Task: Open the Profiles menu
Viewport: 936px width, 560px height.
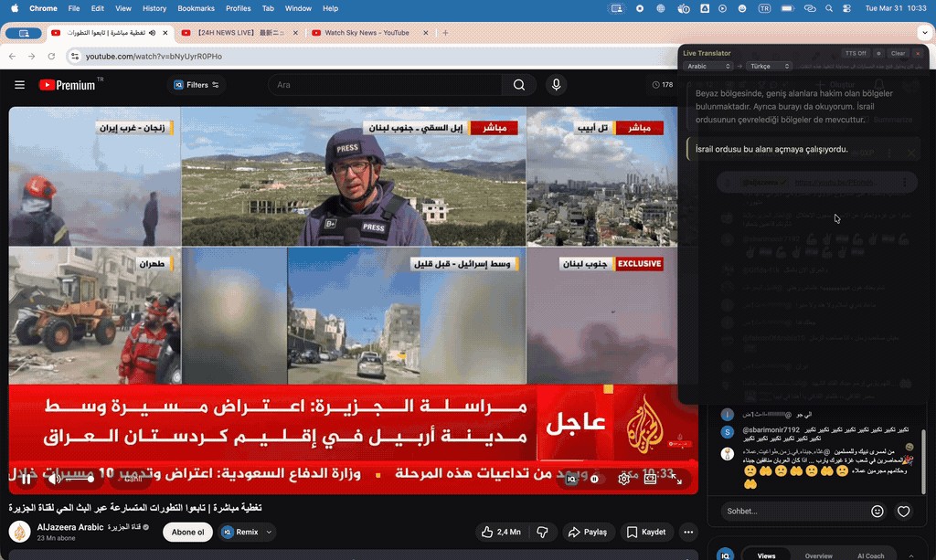Action: pos(239,8)
